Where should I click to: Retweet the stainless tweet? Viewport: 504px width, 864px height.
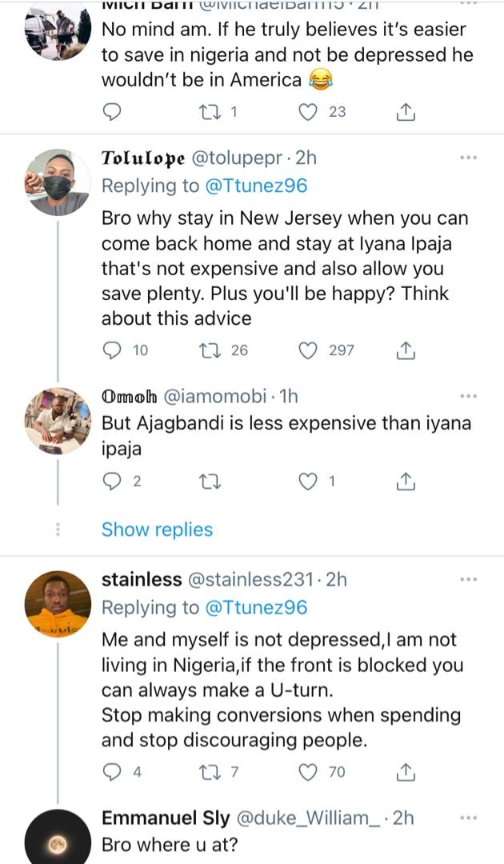pyautogui.click(x=211, y=772)
